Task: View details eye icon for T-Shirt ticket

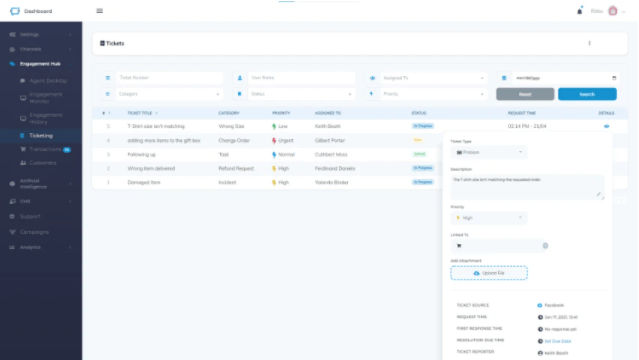Action: pos(606,126)
